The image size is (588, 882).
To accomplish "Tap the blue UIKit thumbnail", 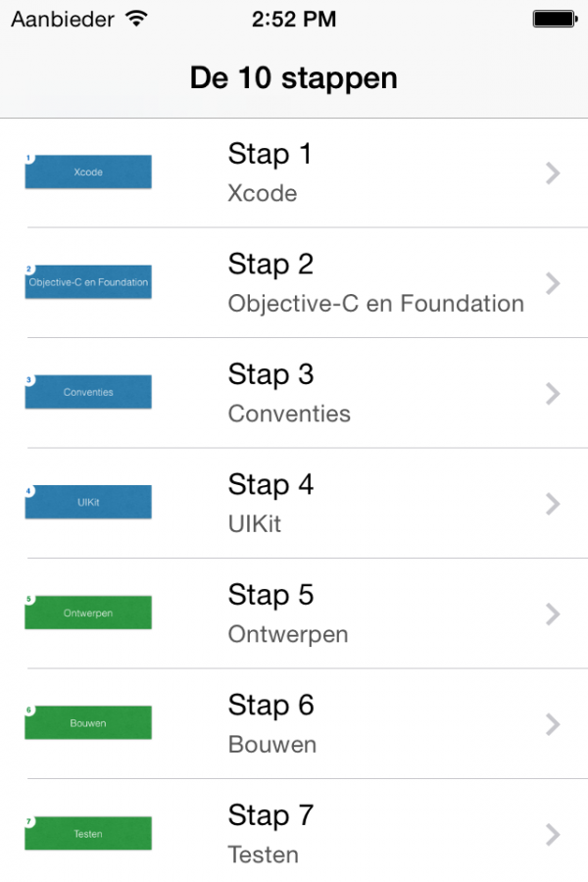I will pos(88,502).
